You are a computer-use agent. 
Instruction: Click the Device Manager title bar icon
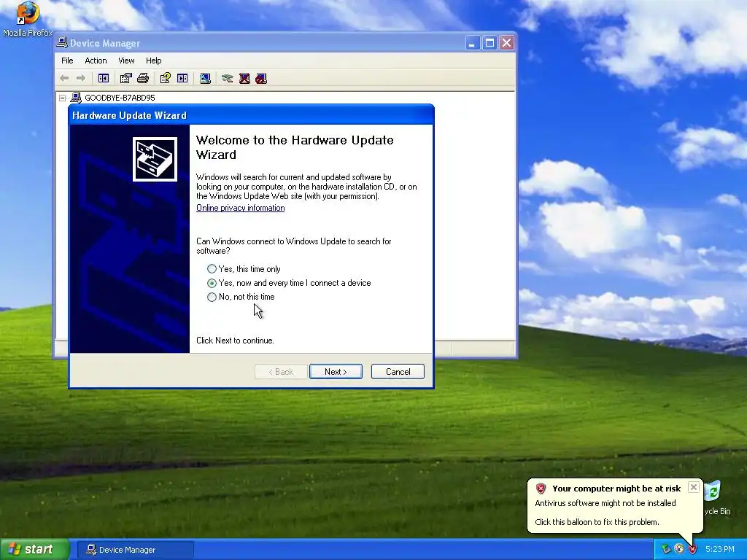click(62, 43)
